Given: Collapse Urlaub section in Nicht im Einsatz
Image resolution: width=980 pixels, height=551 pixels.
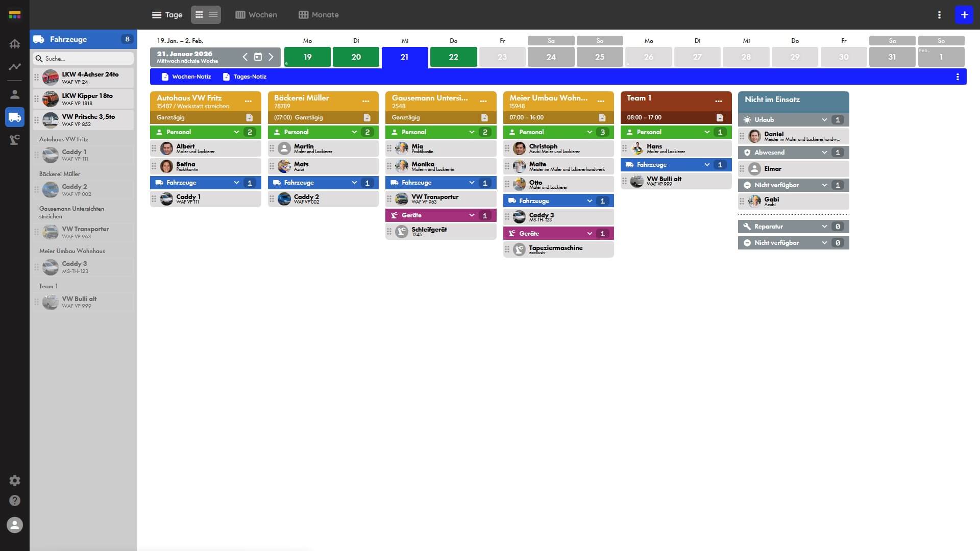Looking at the screenshot, I should 824,120.
